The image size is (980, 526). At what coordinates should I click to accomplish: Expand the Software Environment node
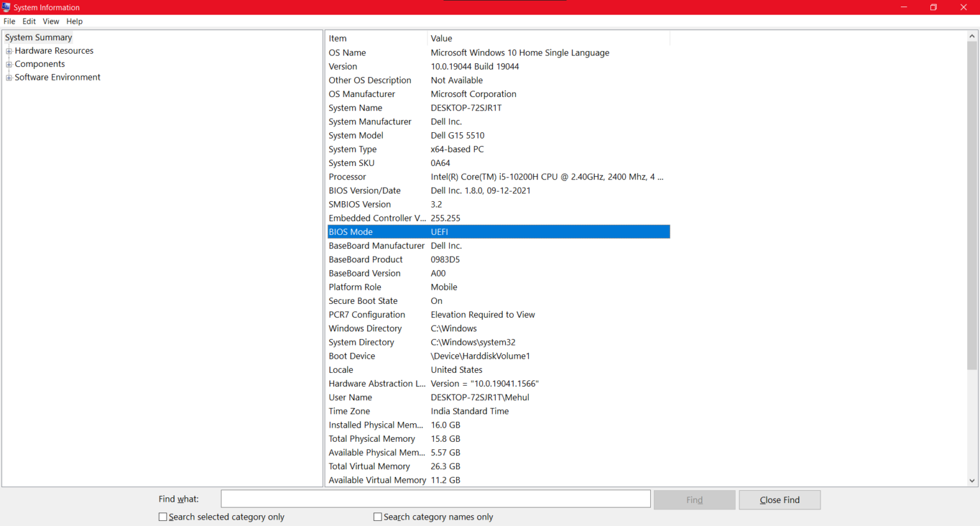click(x=9, y=78)
